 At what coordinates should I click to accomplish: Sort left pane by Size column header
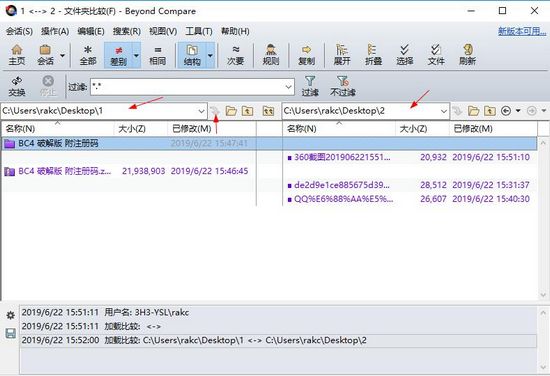tap(141, 129)
